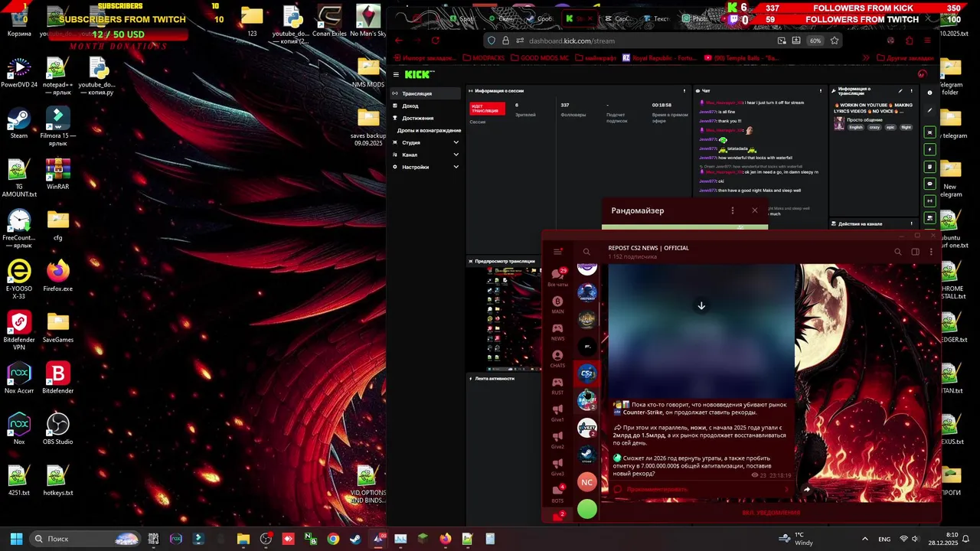Show more bookmarks with the chevron
Image resolution: width=980 pixels, height=551 pixels.
(866, 58)
